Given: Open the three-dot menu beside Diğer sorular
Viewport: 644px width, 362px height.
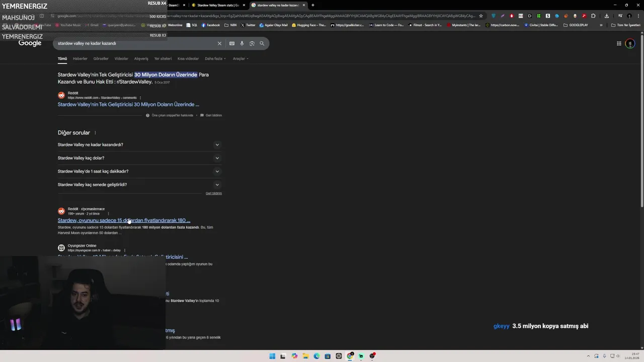Looking at the screenshot, I should [95, 133].
